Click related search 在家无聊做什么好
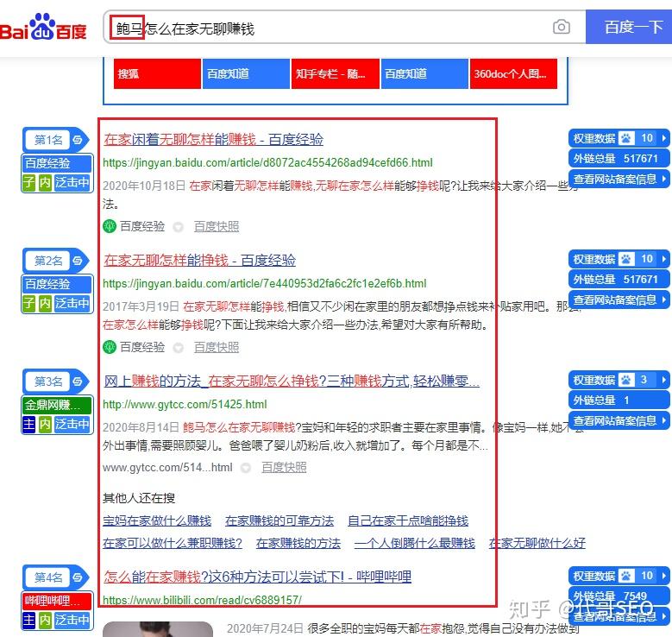 pos(537,543)
